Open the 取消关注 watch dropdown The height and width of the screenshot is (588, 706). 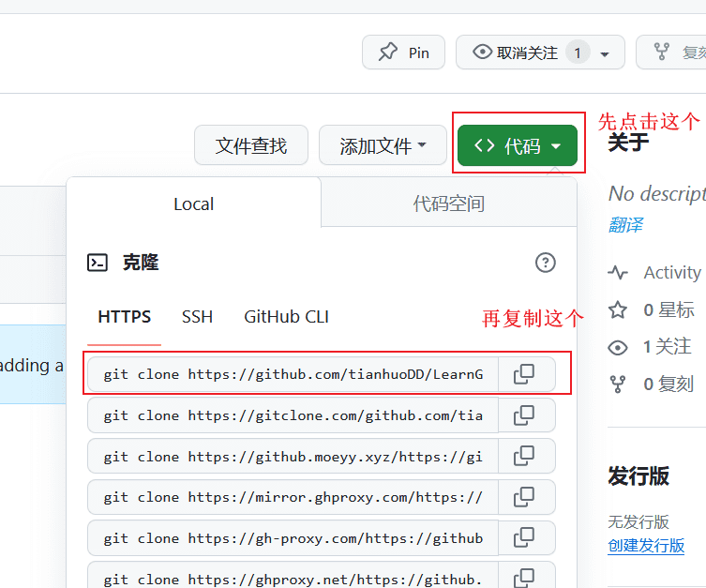[x=540, y=53]
